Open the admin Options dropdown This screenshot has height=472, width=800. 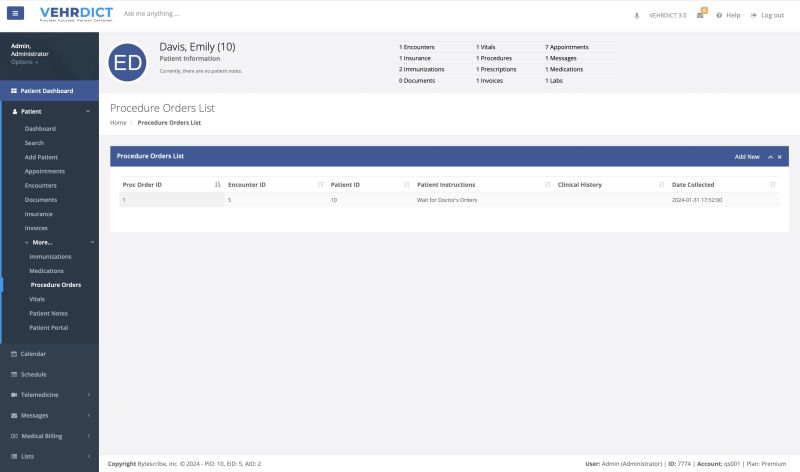pyautogui.click(x=25, y=62)
